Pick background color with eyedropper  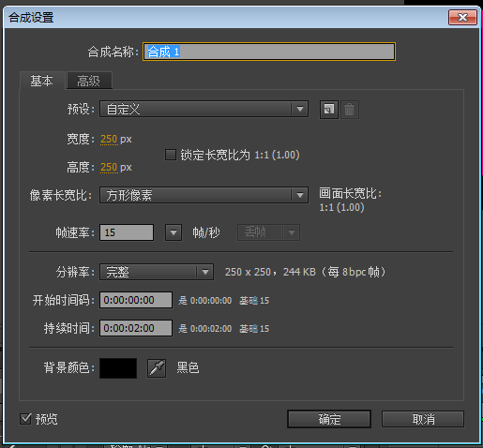click(157, 368)
